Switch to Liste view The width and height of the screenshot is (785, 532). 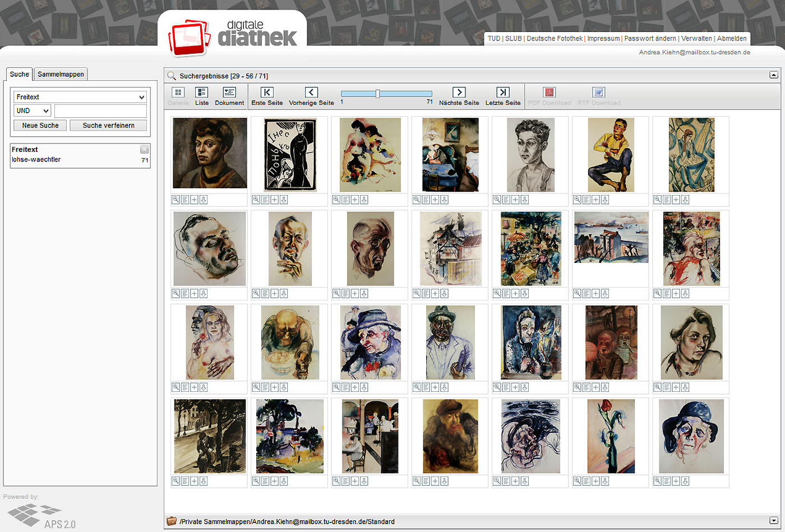click(201, 96)
